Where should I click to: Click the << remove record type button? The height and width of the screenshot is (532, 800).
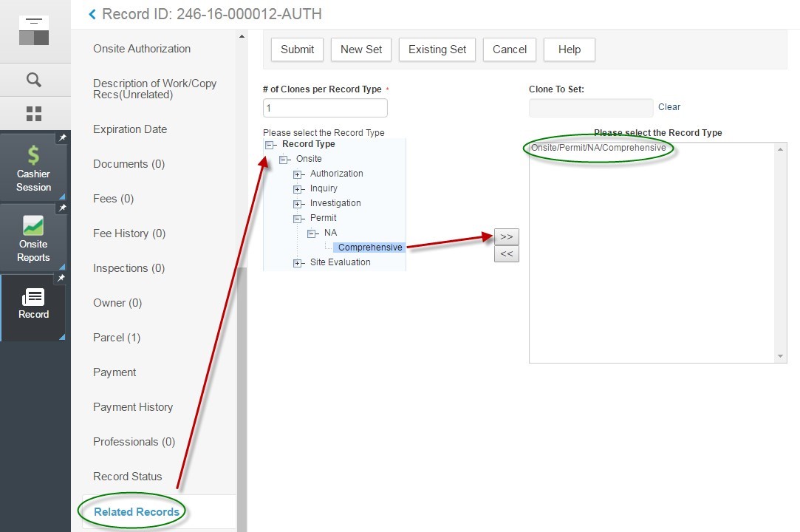tap(506, 253)
